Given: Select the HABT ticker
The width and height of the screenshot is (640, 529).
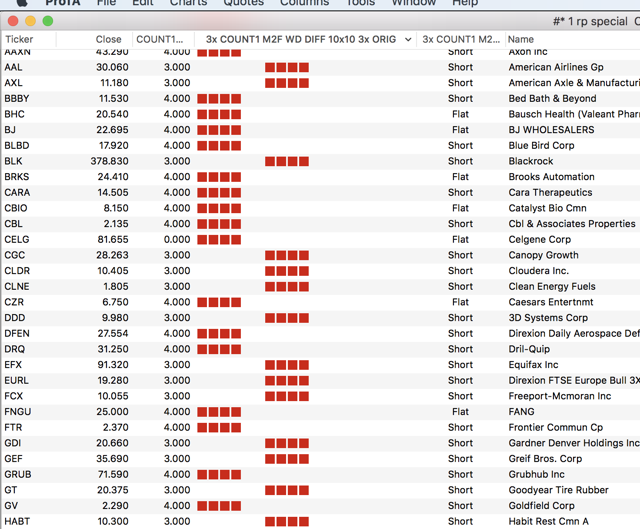Looking at the screenshot, I should pos(17,521).
